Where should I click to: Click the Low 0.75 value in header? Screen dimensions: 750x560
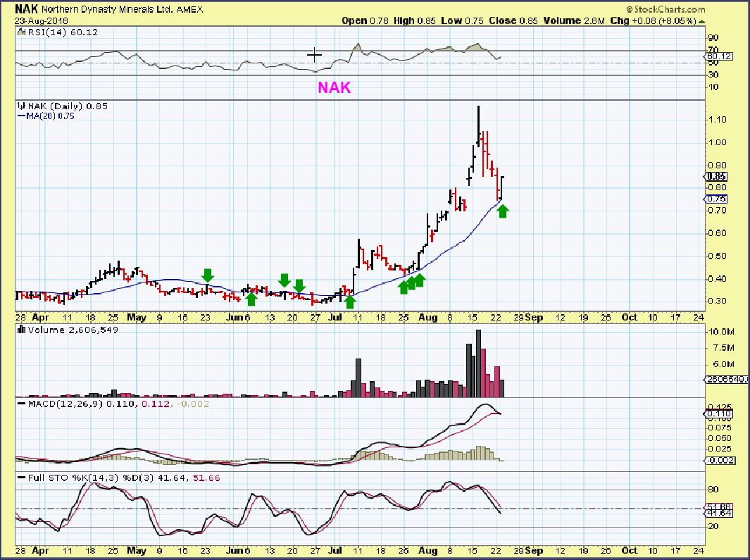[x=462, y=21]
